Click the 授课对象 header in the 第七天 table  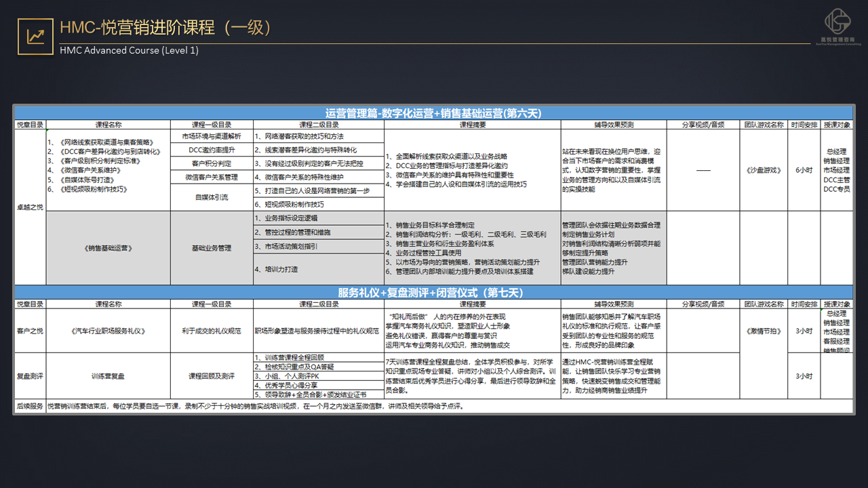click(836, 304)
